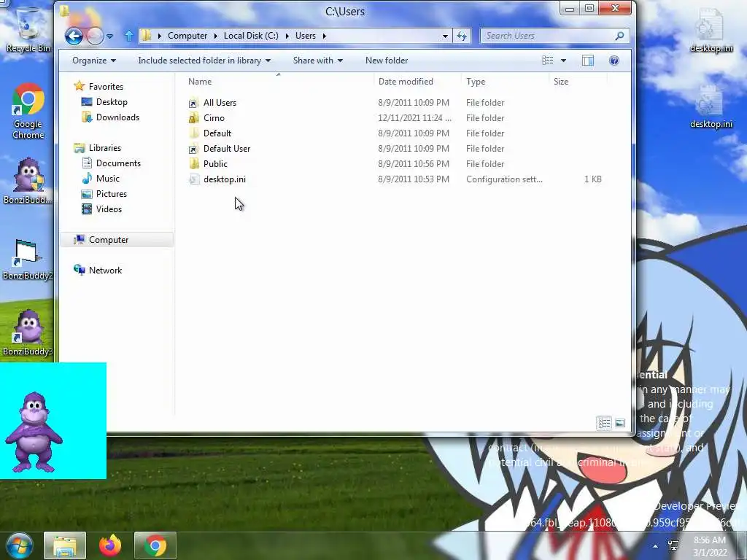
Task: Click the Favorites star in navigation pane
Action: [79, 86]
